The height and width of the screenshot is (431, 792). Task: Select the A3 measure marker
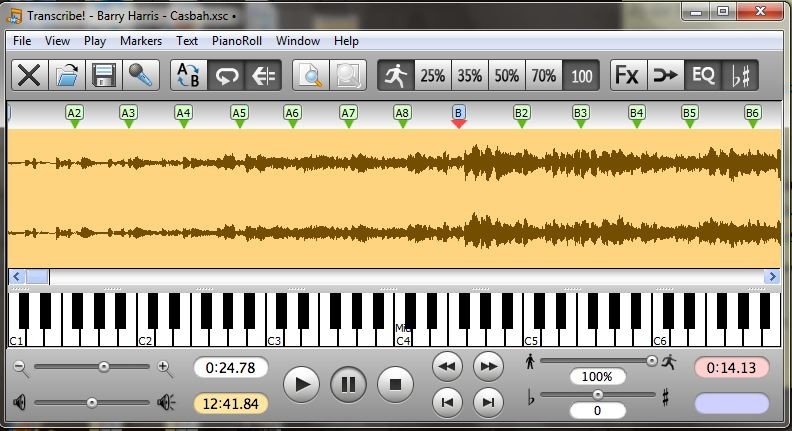[x=128, y=115]
